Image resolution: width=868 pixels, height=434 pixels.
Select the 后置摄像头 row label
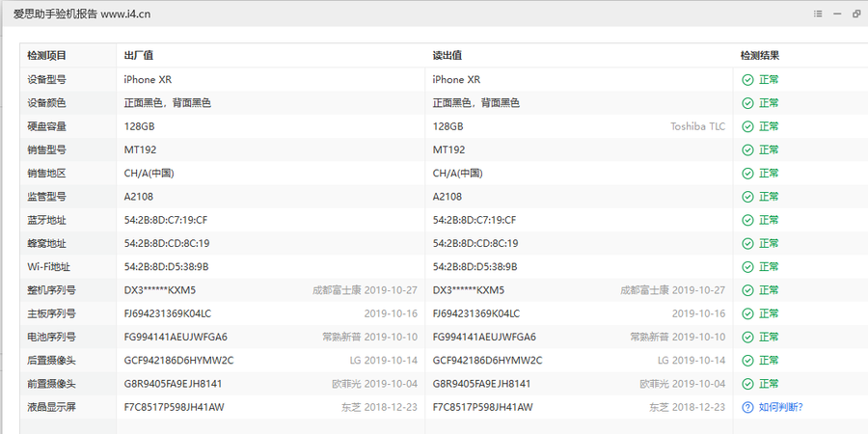click(52, 361)
